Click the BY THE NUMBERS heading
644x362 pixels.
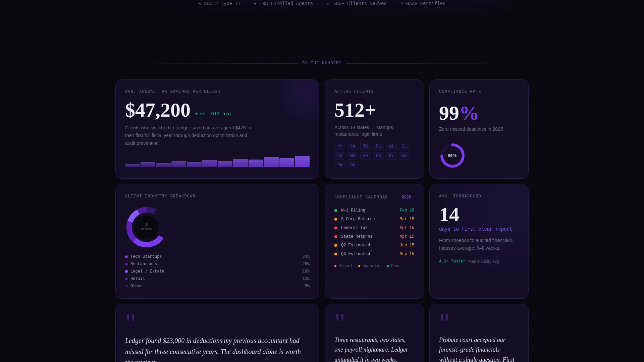[322, 63]
